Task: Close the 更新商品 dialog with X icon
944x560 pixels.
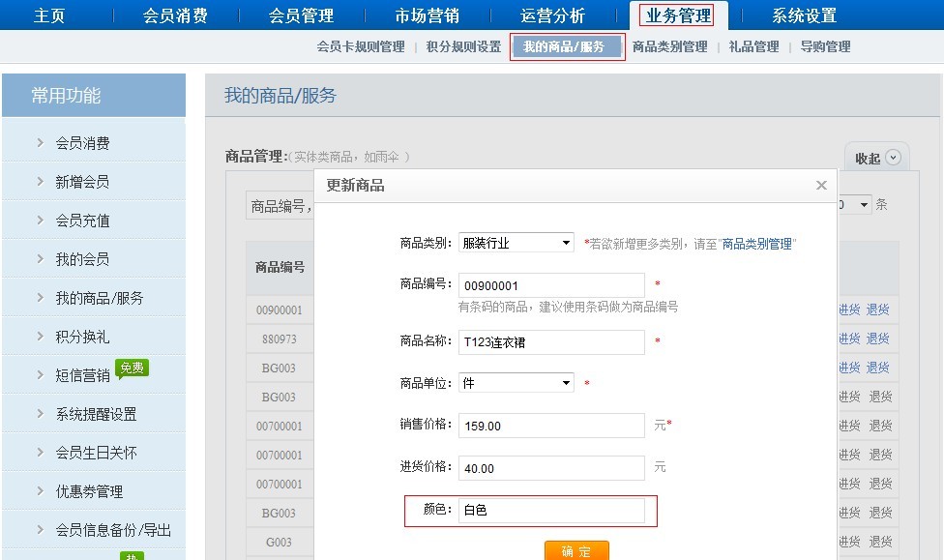Action: pyautogui.click(x=821, y=185)
